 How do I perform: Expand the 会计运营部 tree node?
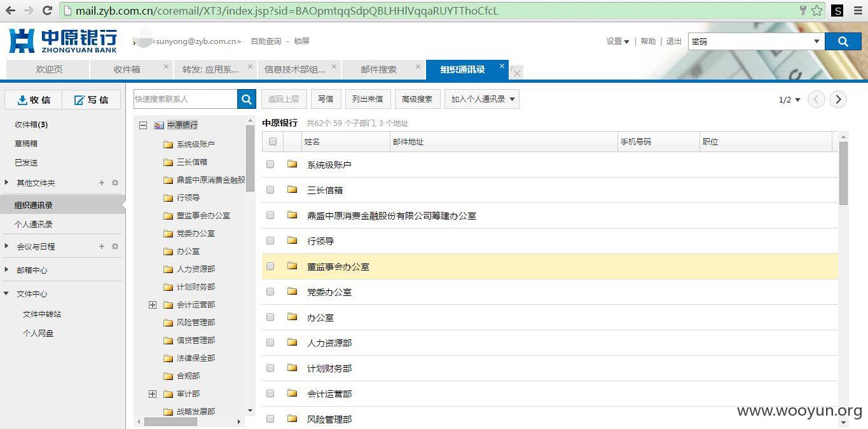153,305
